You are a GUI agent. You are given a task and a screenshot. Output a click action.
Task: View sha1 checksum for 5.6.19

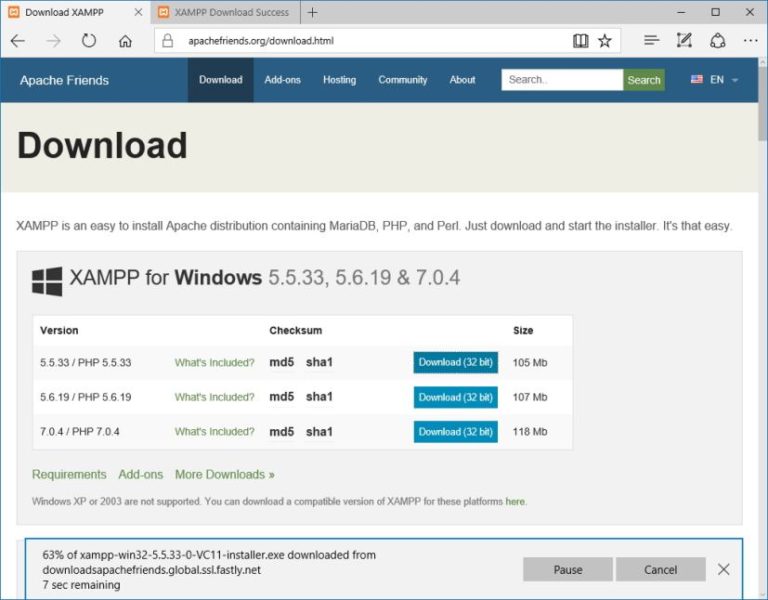[319, 397]
